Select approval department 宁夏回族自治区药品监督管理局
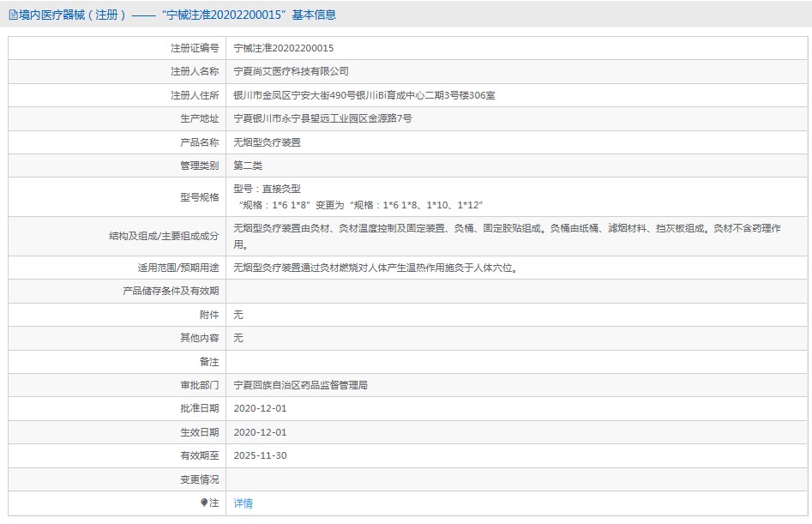Image resolution: width=812 pixels, height=524 pixels. 301,386
